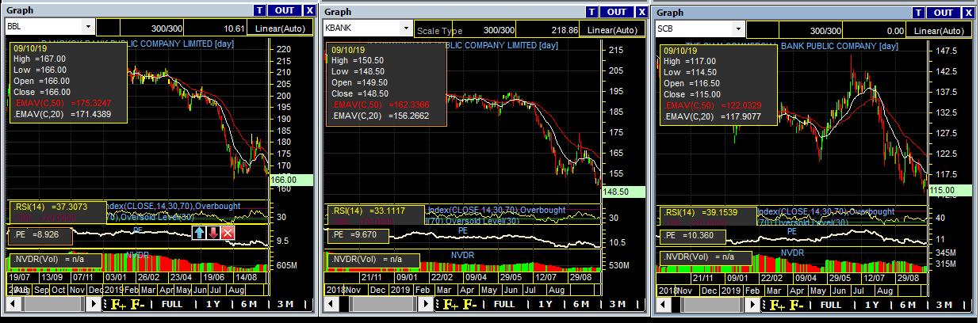Click the T button in KBANK graph title bar

coord(591,11)
